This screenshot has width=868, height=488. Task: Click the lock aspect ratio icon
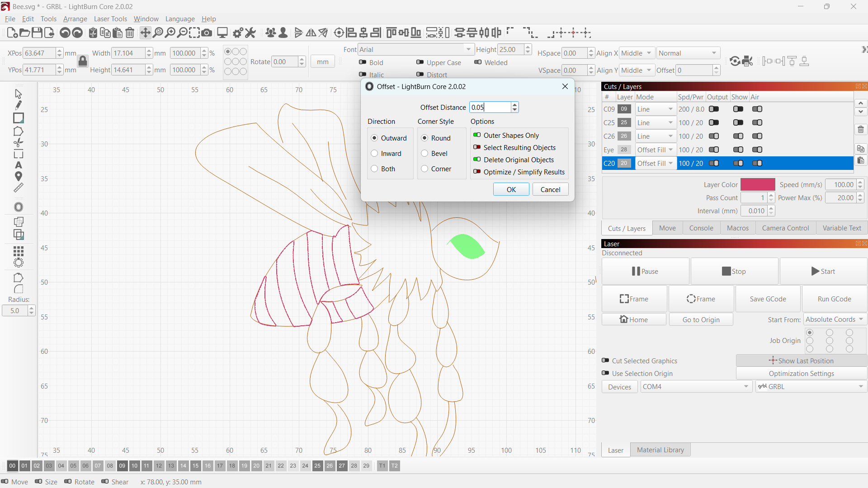(x=82, y=61)
